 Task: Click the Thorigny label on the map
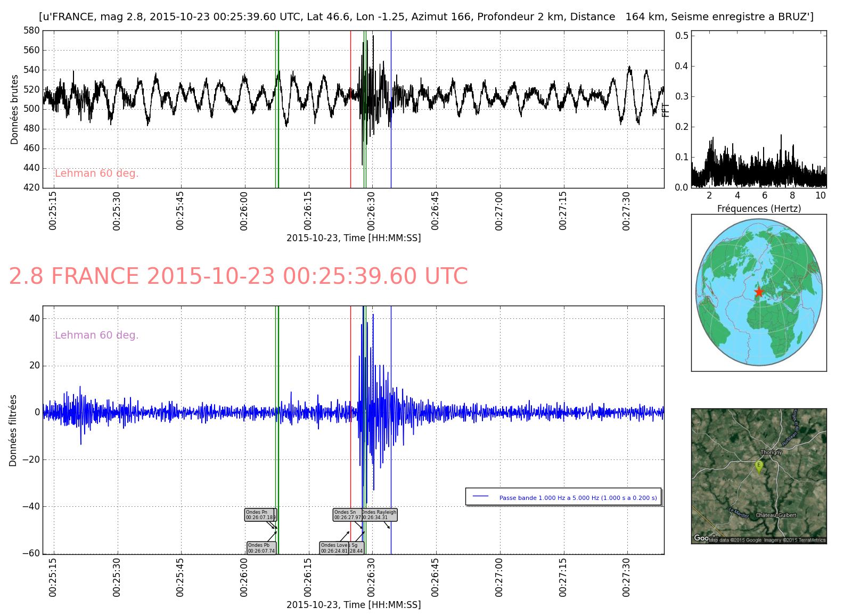tap(771, 453)
